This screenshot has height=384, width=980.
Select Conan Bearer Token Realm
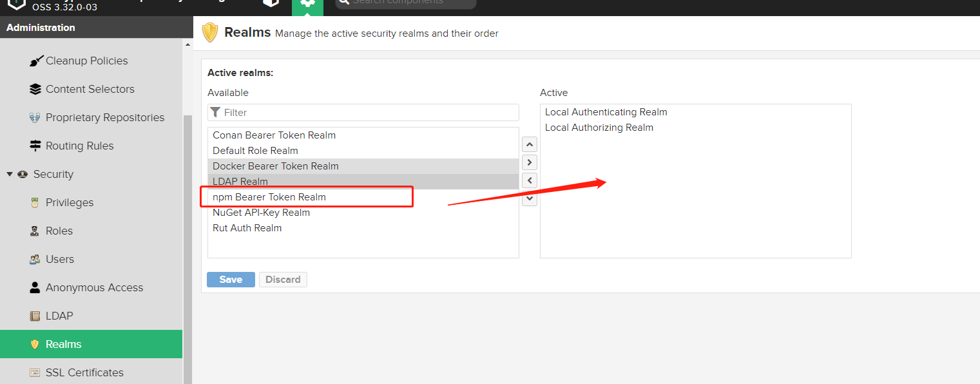pyautogui.click(x=363, y=135)
